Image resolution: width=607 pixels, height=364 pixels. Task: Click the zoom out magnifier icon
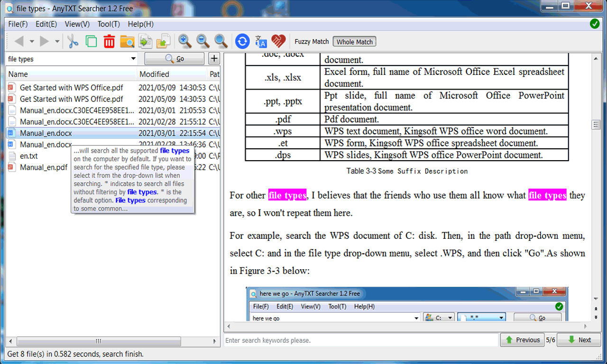point(203,42)
